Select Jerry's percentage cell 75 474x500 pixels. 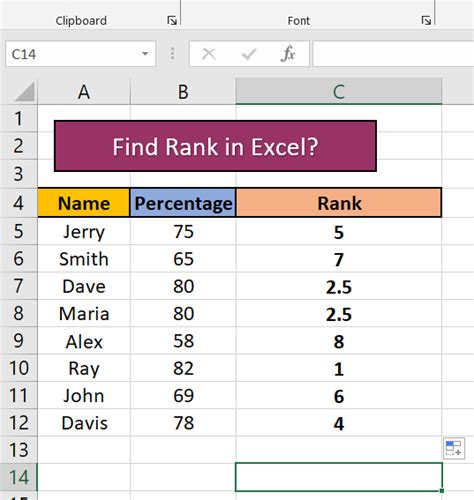183,231
